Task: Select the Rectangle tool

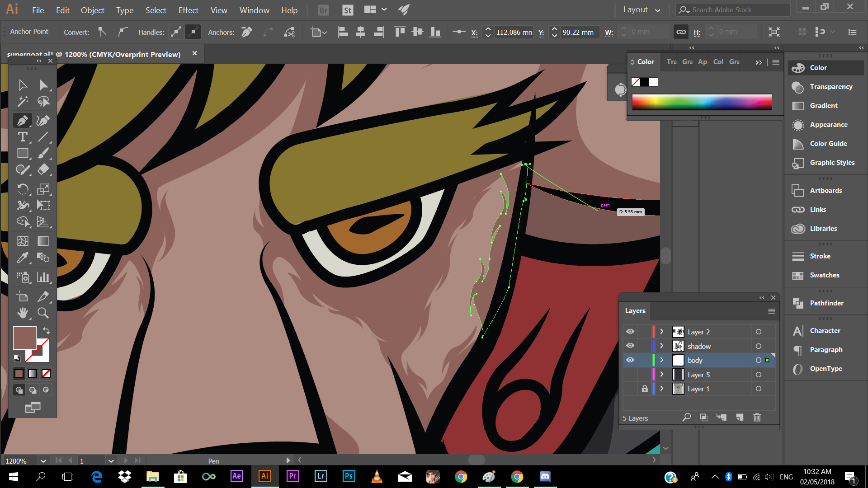Action: 23,154
